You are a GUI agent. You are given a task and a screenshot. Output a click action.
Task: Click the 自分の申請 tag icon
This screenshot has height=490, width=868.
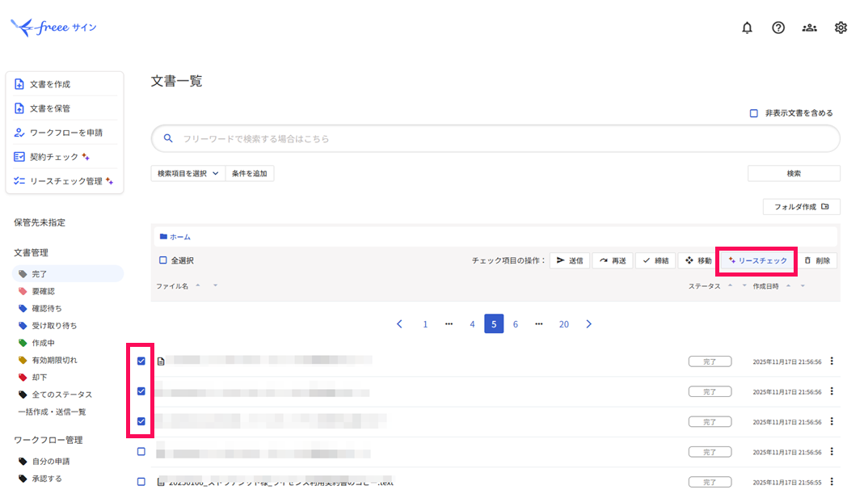click(x=23, y=461)
